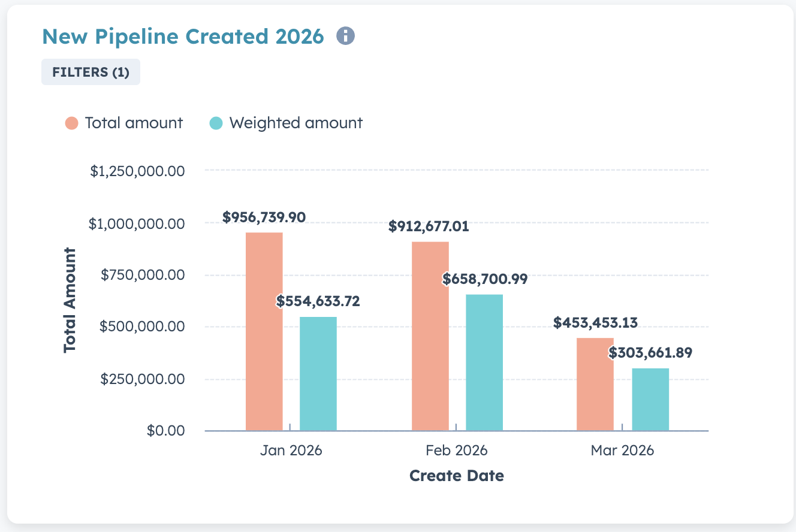The width and height of the screenshot is (796, 532).
Task: Click the info icon beside the report title
Action: [x=345, y=37]
